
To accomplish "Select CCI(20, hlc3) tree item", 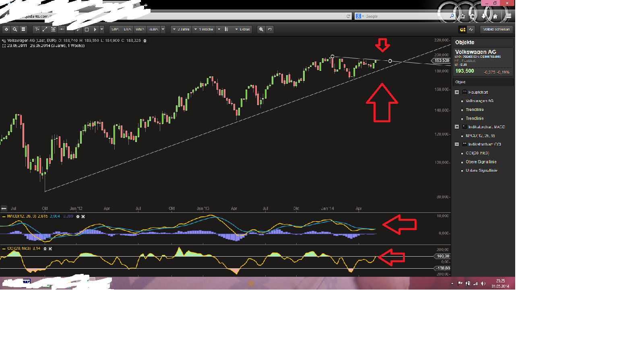I will tap(477, 153).
